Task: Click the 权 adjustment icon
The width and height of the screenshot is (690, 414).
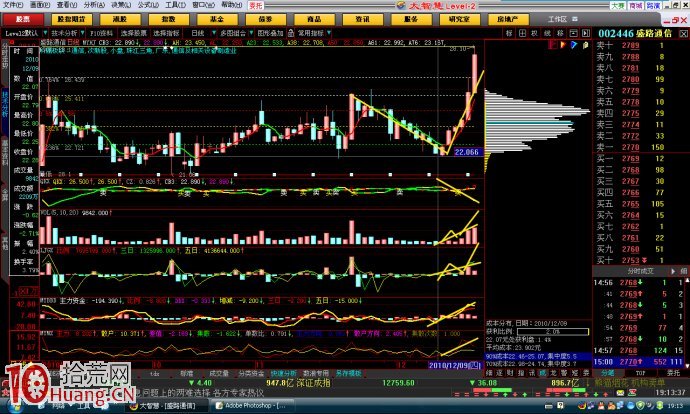Action: [534, 33]
